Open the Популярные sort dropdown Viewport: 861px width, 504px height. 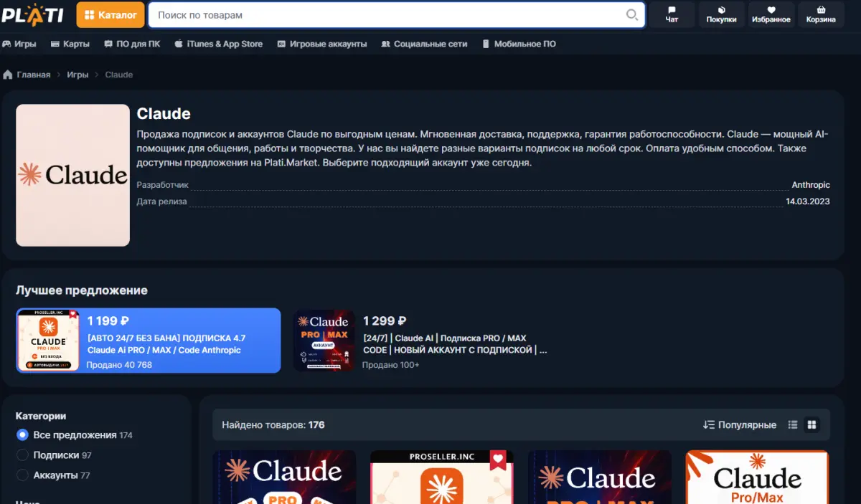(x=740, y=424)
